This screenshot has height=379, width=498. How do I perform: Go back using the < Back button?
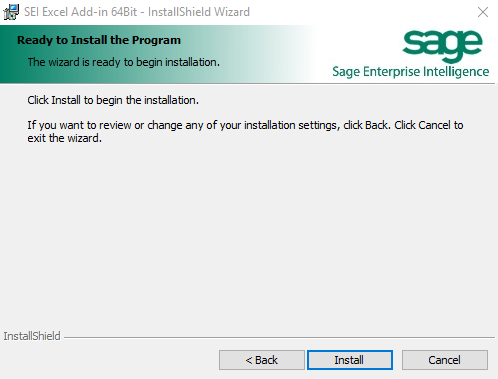pyautogui.click(x=262, y=360)
